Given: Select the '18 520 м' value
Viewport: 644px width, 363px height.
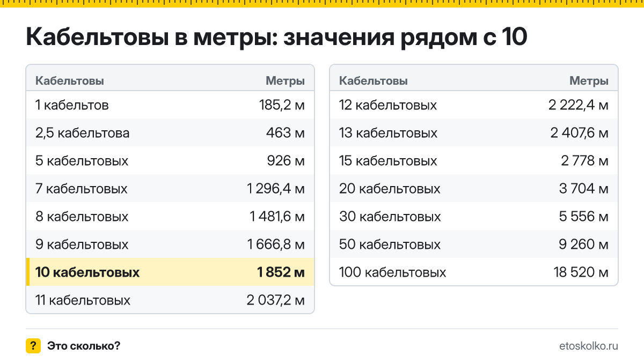Looking at the screenshot, I should coord(581,272).
